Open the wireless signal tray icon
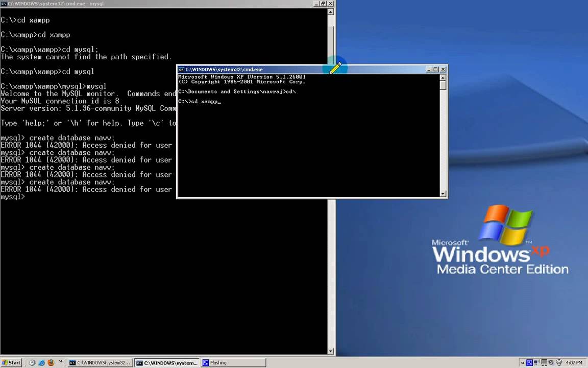 [x=559, y=363]
